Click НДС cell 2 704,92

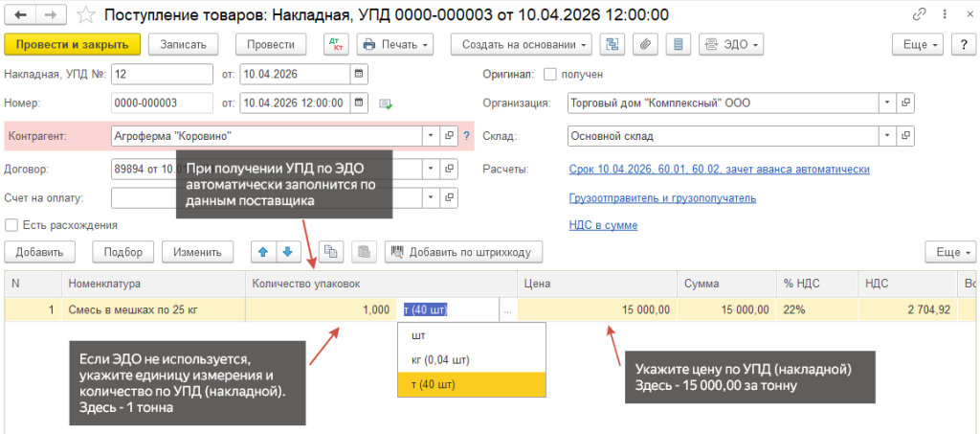pos(907,310)
